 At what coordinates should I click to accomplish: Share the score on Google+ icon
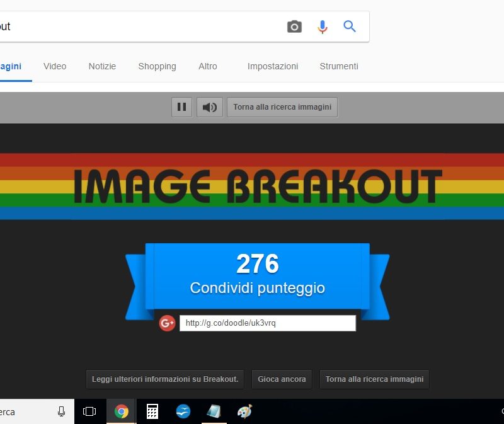click(x=167, y=323)
